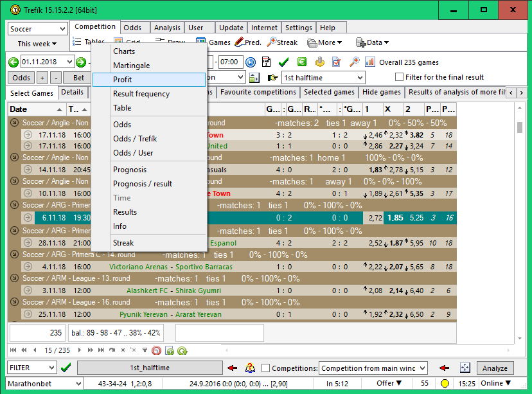This screenshot has width=532, height=394.
Task: Expand the FILTER combo box
Action: tap(51, 368)
